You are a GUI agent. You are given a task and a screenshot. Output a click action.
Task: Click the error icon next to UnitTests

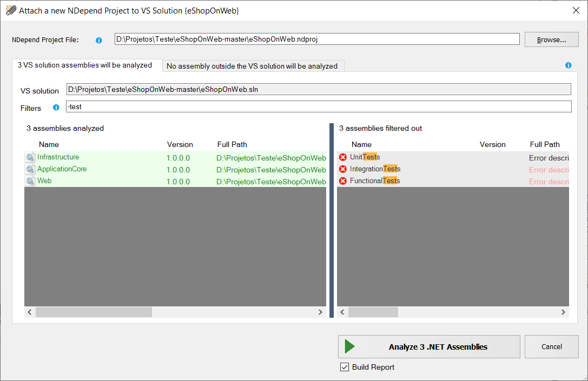(343, 157)
